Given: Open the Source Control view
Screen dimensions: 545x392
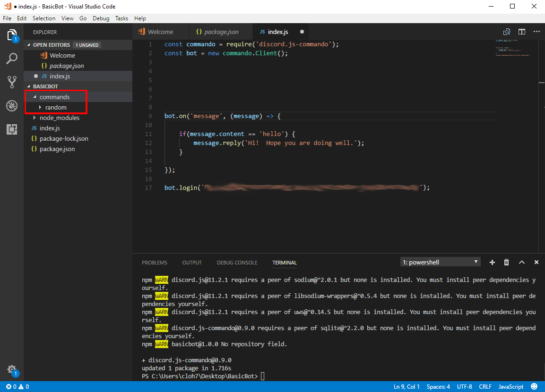Looking at the screenshot, I should [x=12, y=82].
